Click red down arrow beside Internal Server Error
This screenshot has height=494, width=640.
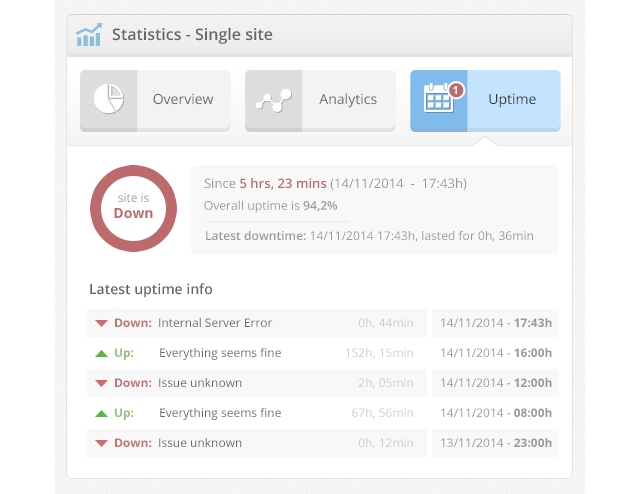click(x=101, y=323)
